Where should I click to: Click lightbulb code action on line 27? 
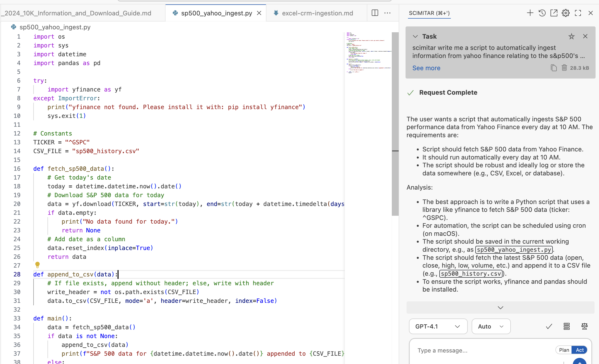click(x=37, y=265)
